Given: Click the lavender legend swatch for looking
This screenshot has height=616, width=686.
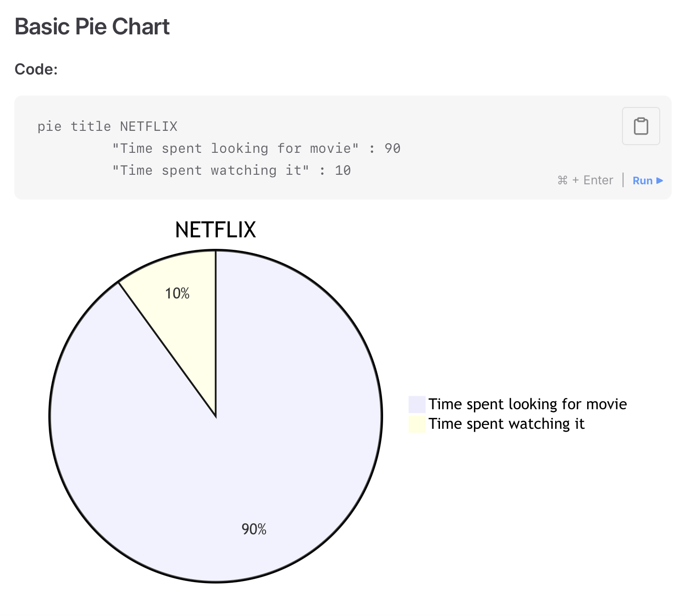Looking at the screenshot, I should [x=417, y=404].
